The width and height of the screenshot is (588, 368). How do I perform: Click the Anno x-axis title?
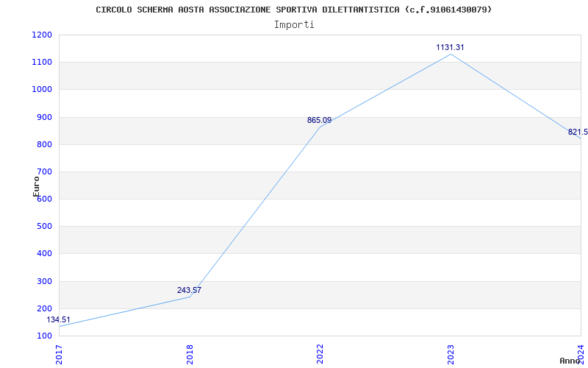570,361
